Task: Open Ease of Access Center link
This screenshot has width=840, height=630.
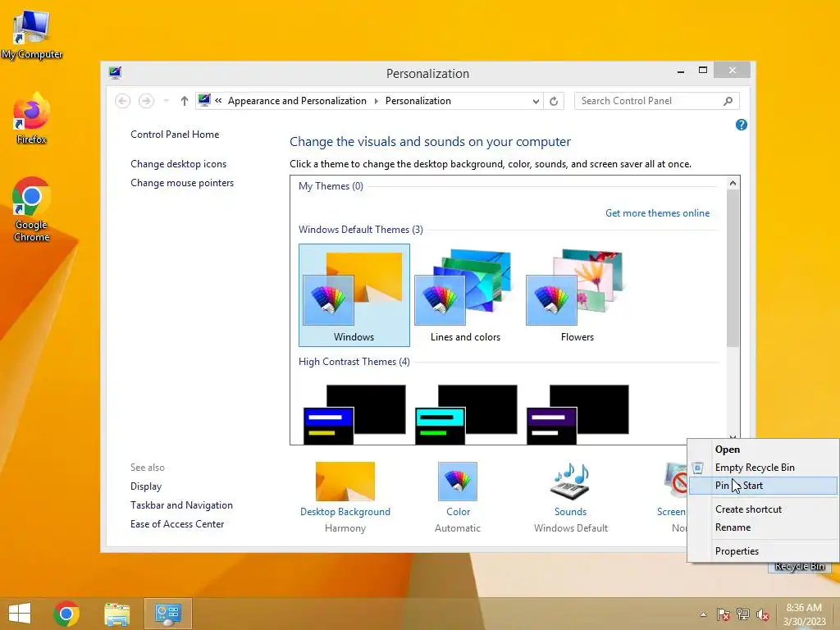Action: coord(177,524)
